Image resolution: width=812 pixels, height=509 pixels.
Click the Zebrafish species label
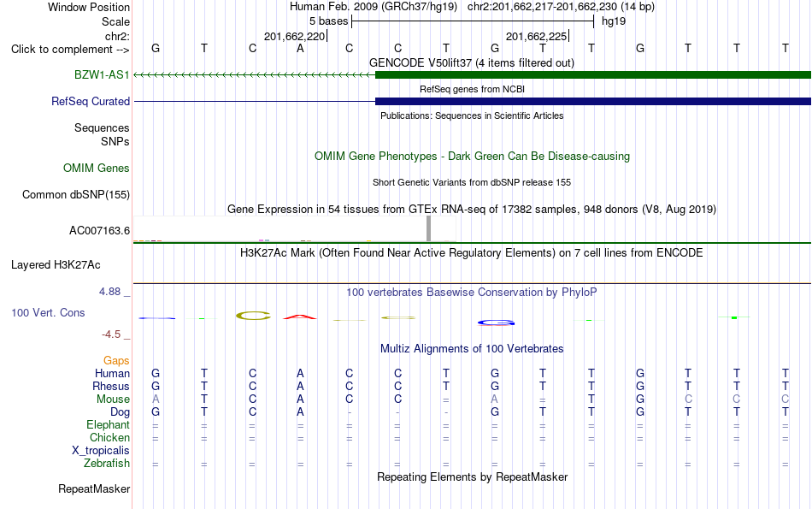106,463
